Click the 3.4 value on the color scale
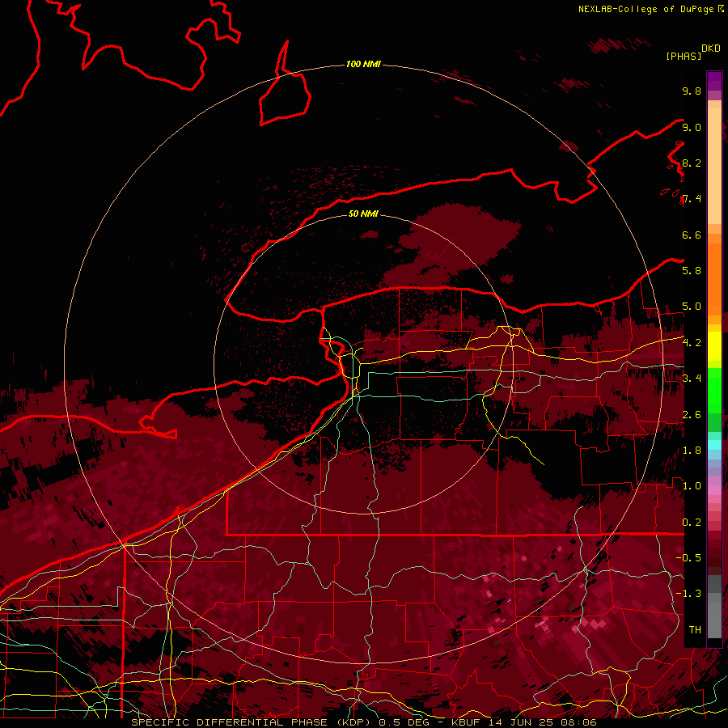 pos(692,379)
